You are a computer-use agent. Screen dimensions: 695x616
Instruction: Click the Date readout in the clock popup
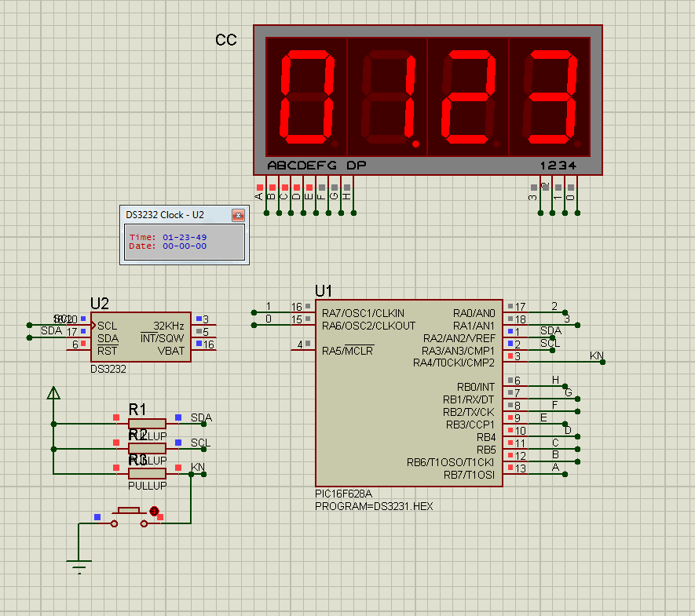168,246
